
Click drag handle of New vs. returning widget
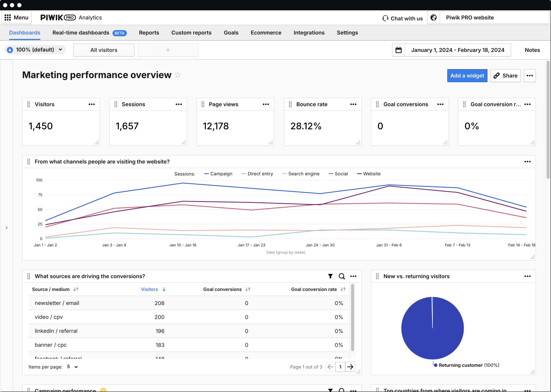377,276
